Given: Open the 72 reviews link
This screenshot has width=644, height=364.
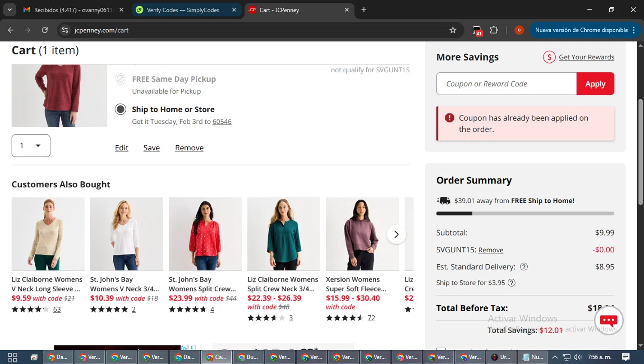Looking at the screenshot, I should [x=371, y=318].
